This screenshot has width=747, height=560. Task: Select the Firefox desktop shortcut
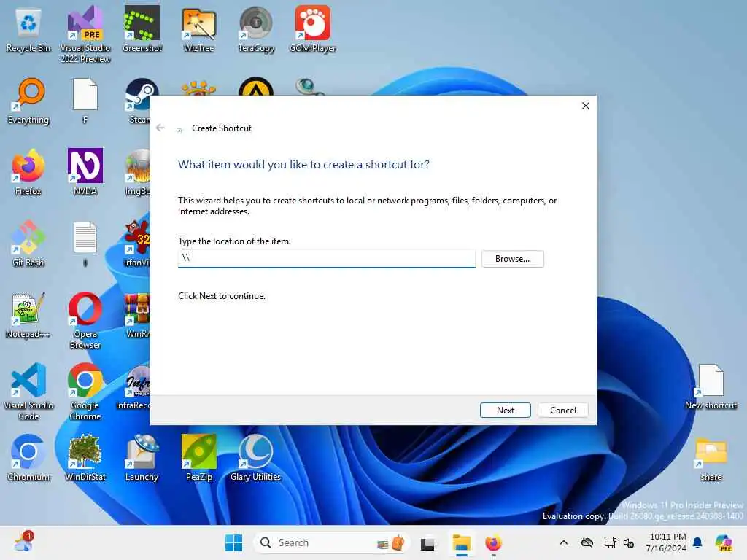[x=28, y=172]
